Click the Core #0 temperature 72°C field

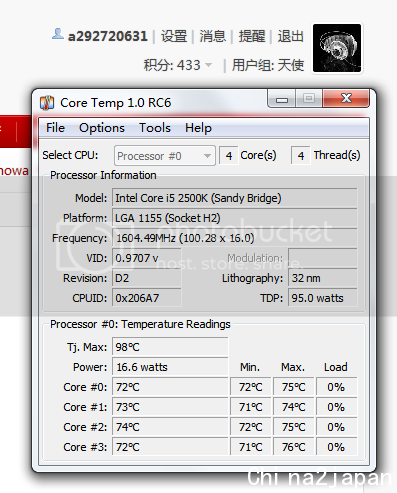tap(170, 387)
